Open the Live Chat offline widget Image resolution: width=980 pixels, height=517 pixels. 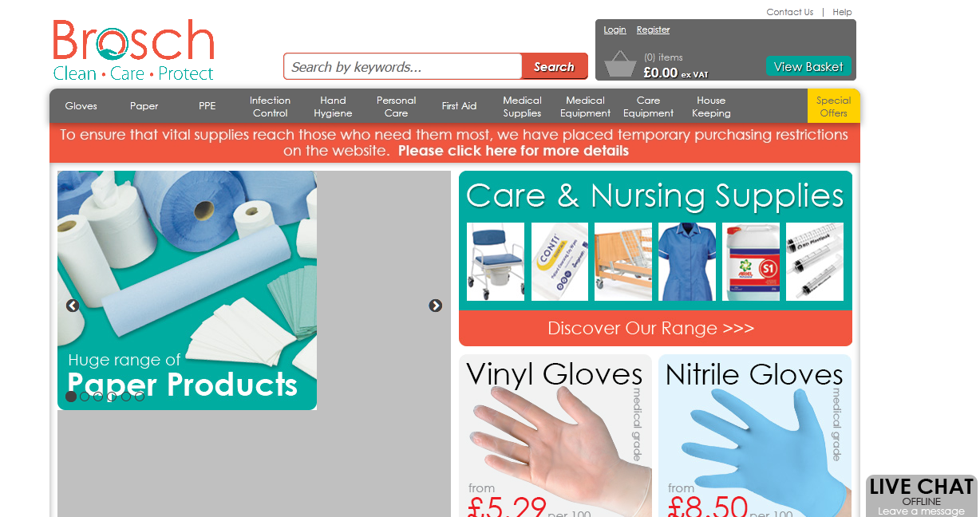coord(922,496)
